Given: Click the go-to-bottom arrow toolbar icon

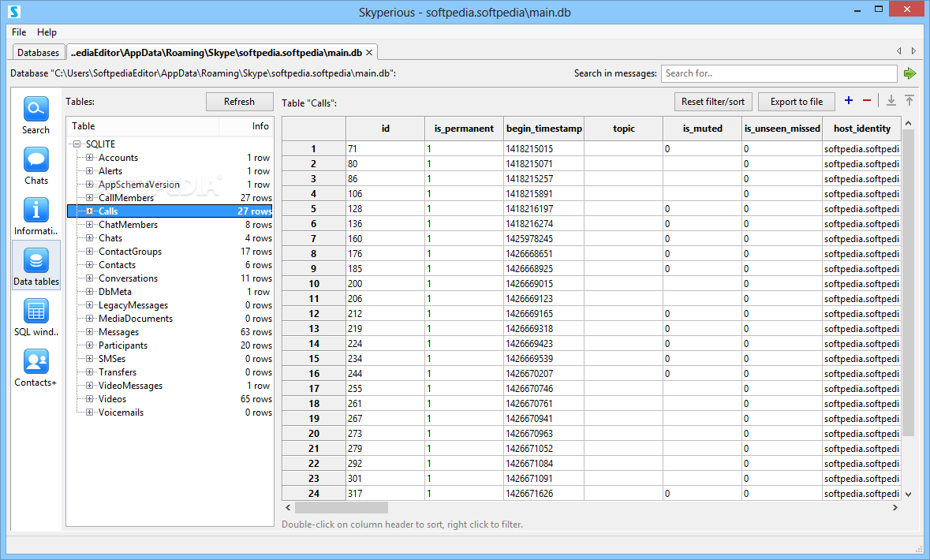Looking at the screenshot, I should pyautogui.click(x=891, y=101).
